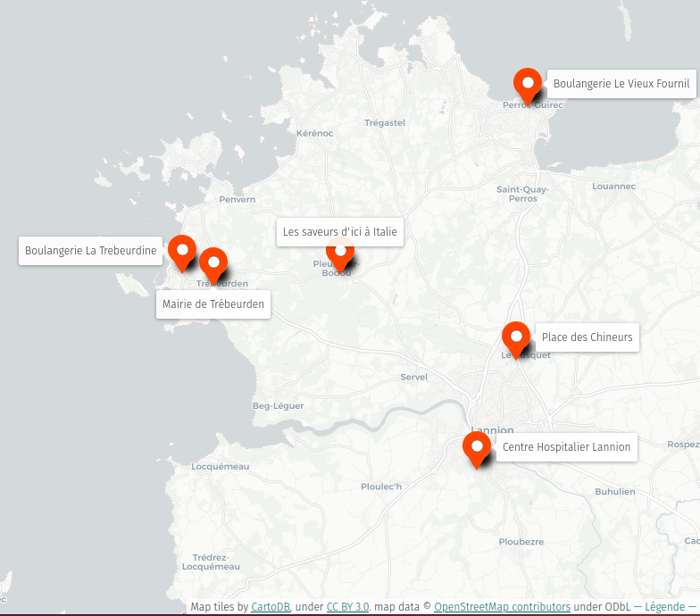Open the CartoDB attribution link

[271, 607]
